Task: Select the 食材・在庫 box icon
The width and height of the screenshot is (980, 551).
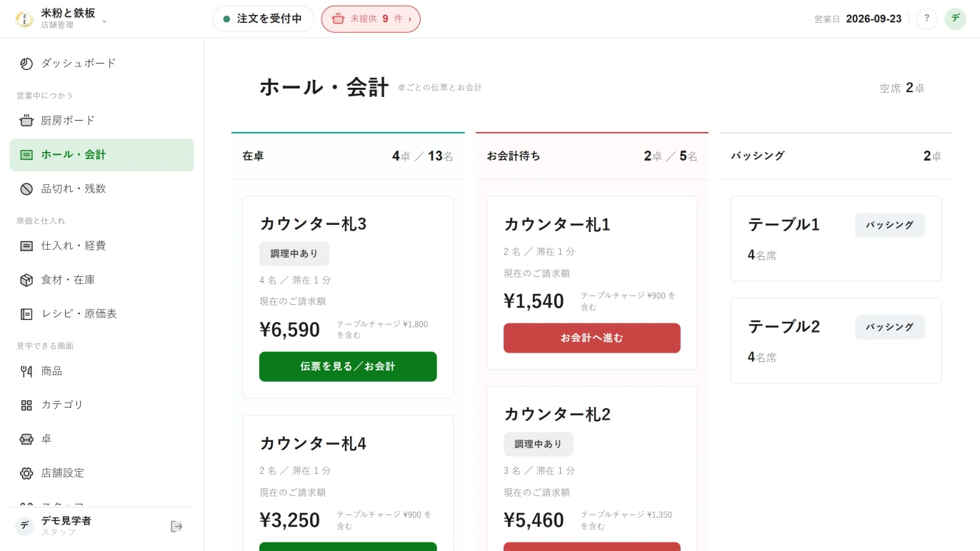Action: pyautogui.click(x=26, y=280)
